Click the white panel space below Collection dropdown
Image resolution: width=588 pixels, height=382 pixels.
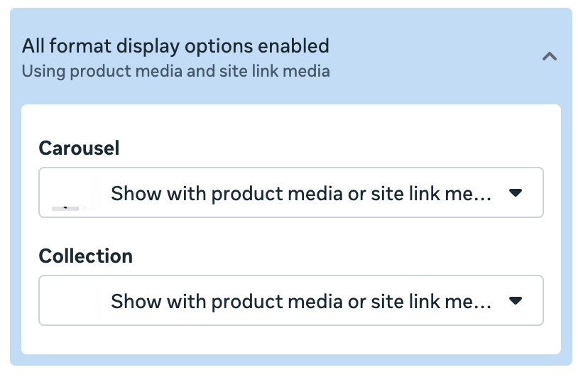click(x=290, y=339)
